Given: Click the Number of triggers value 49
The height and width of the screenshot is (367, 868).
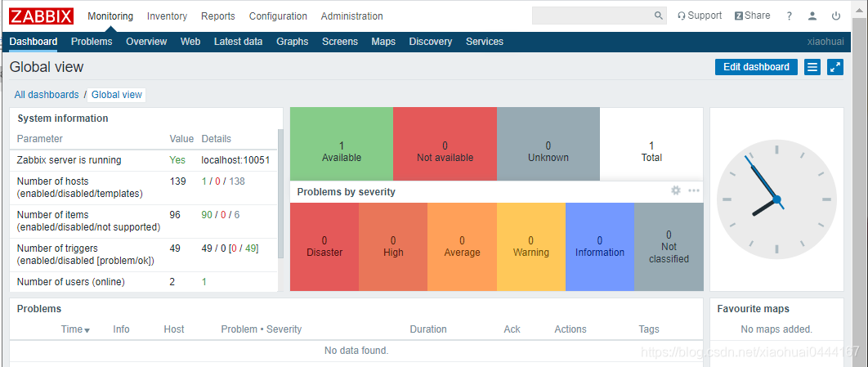Looking at the screenshot, I should (175, 248).
